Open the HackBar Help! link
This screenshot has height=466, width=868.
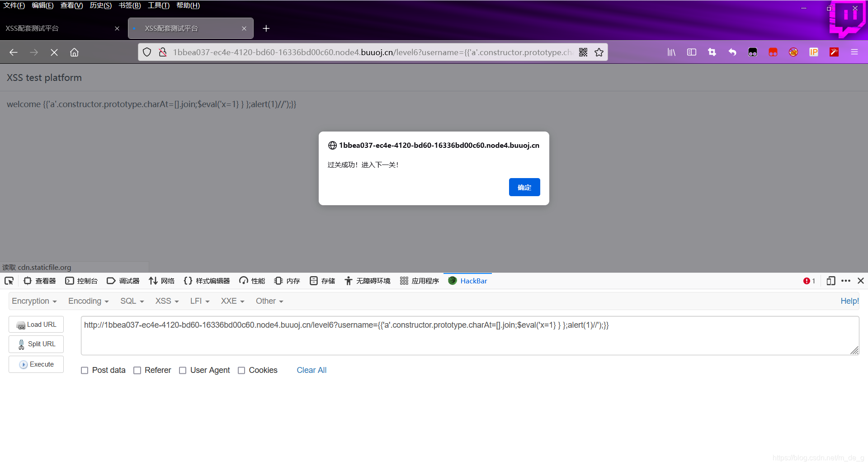coord(849,301)
